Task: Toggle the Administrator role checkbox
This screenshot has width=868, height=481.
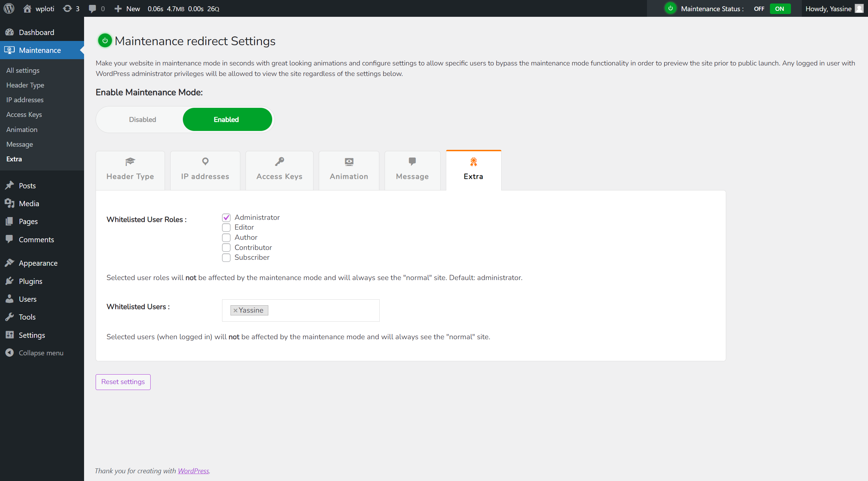Action: pyautogui.click(x=226, y=217)
